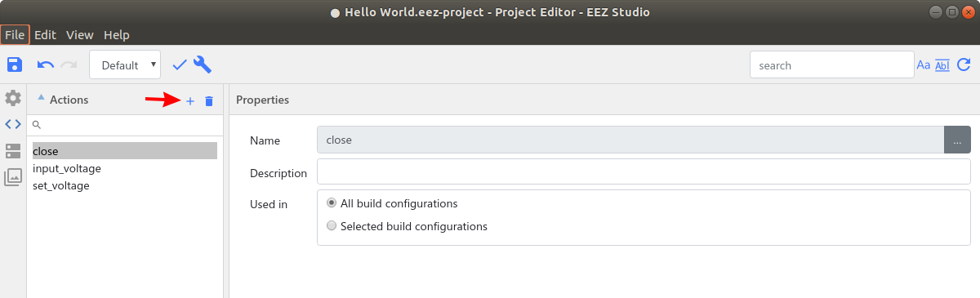
Task: Click the Name field showing close
Action: tap(630, 140)
